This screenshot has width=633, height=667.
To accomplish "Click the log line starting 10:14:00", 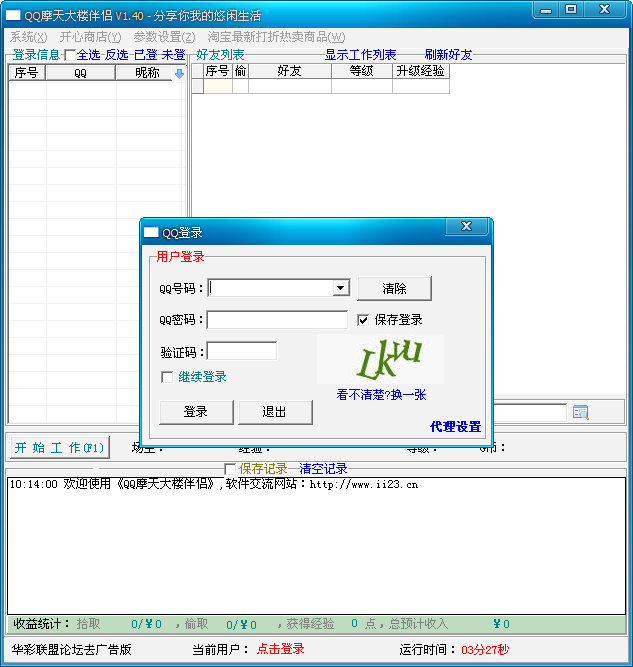I will 214,485.
